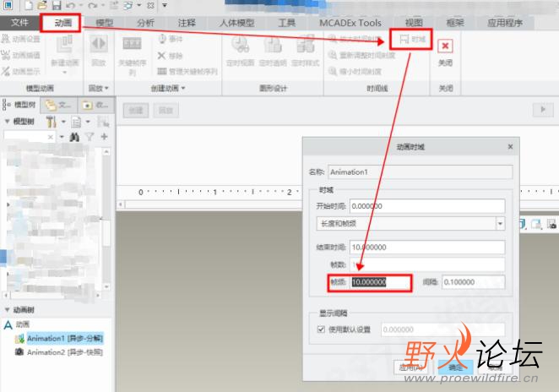The image size is (559, 392).
Task: Switch to the 框架 ribbon tab
Action: pos(455,23)
